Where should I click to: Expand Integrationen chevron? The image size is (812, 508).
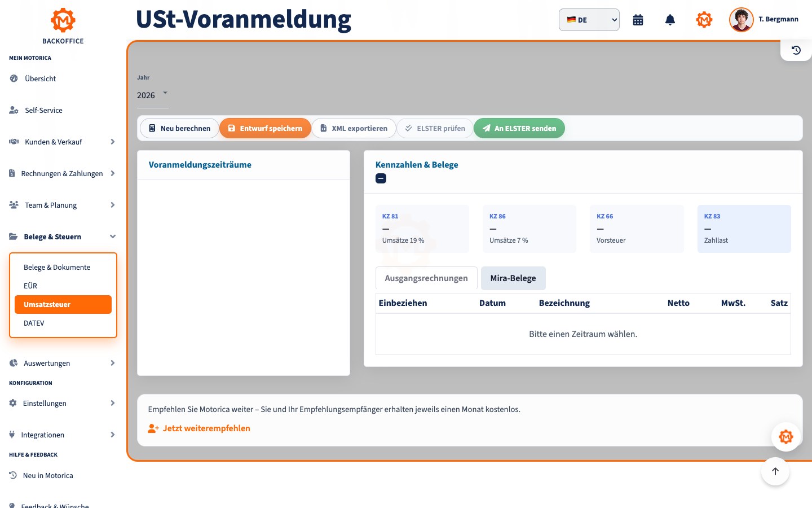pos(113,435)
